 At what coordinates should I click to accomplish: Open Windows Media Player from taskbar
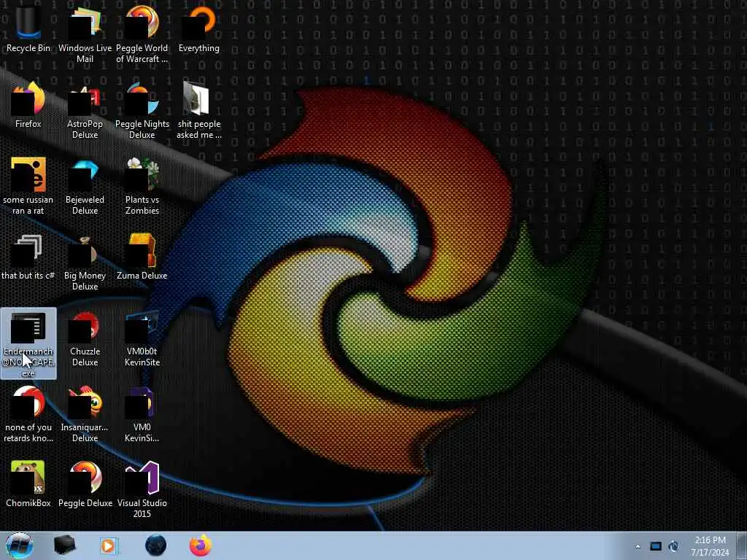pos(109,545)
